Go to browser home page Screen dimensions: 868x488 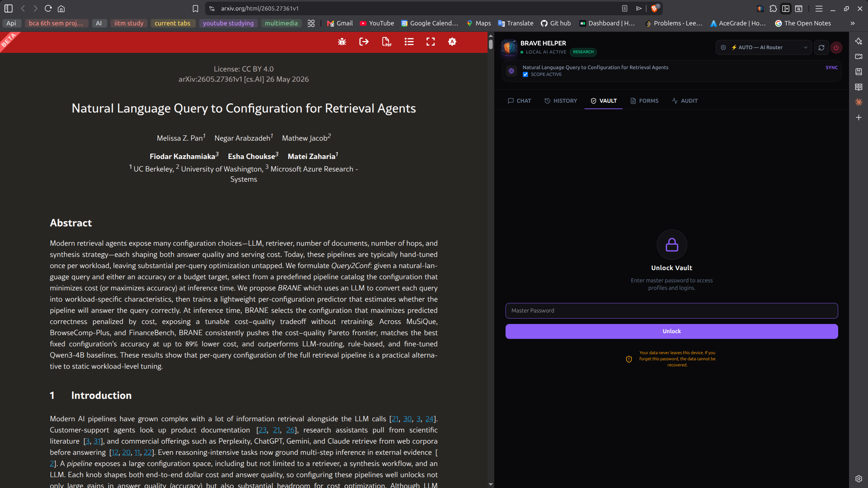click(x=61, y=8)
